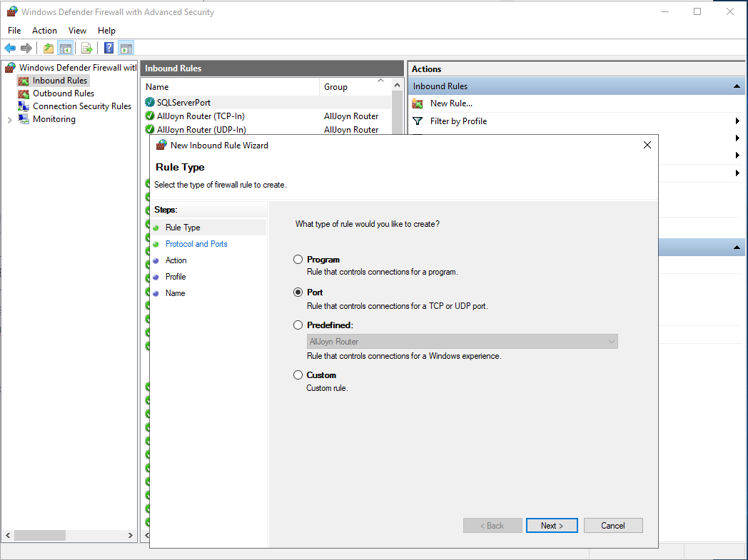
Task: Click Next in the wizard
Action: [552, 526]
